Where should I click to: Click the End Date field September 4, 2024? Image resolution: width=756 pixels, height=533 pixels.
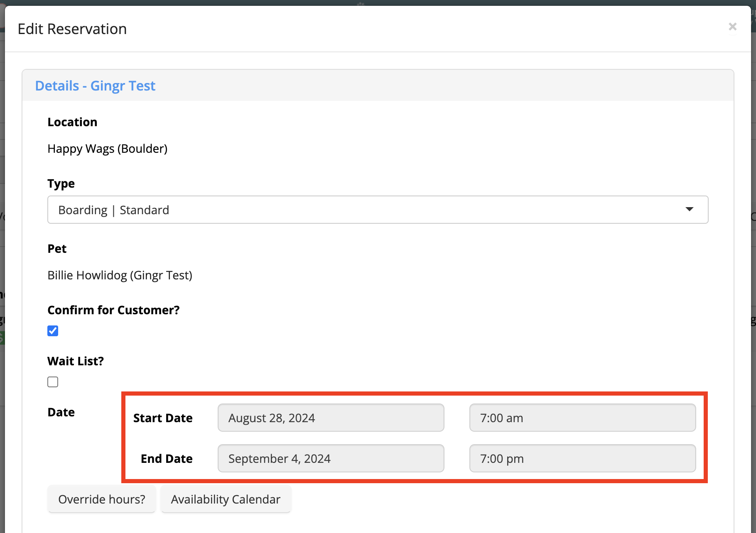coord(331,458)
